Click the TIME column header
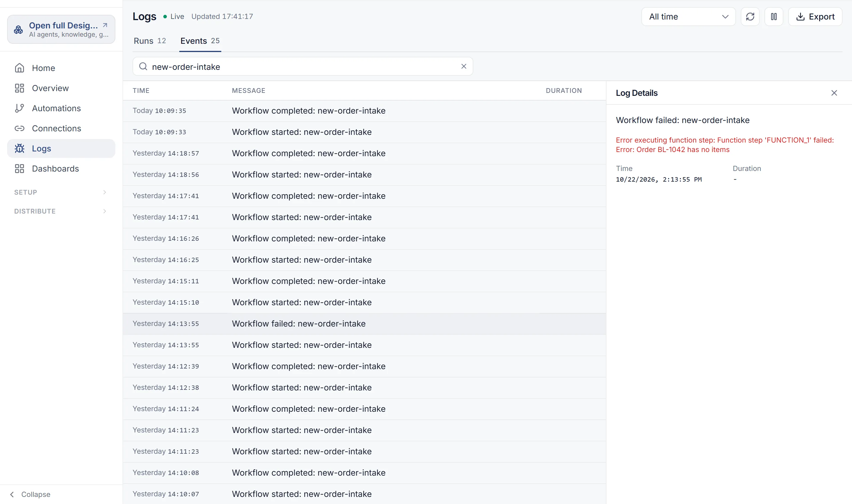The image size is (852, 504). click(x=141, y=91)
